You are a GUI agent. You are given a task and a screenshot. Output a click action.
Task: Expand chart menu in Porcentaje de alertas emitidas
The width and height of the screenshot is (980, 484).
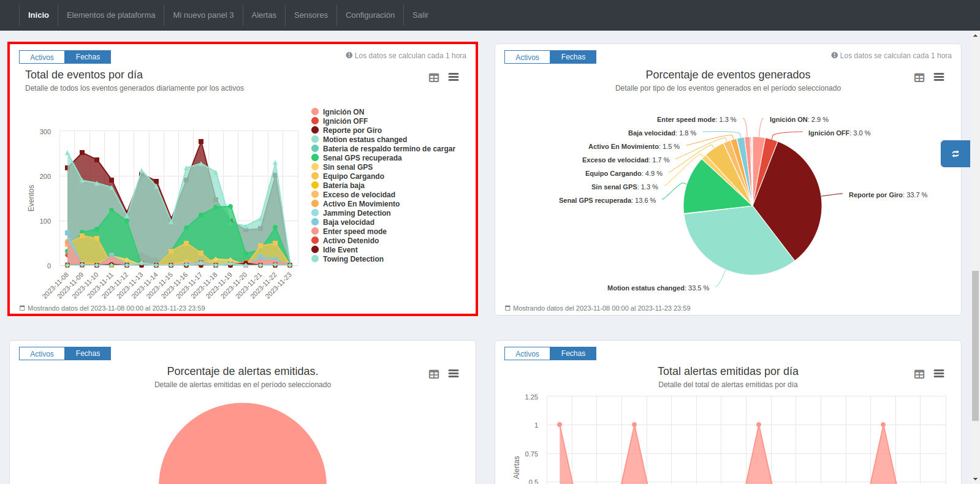click(454, 374)
